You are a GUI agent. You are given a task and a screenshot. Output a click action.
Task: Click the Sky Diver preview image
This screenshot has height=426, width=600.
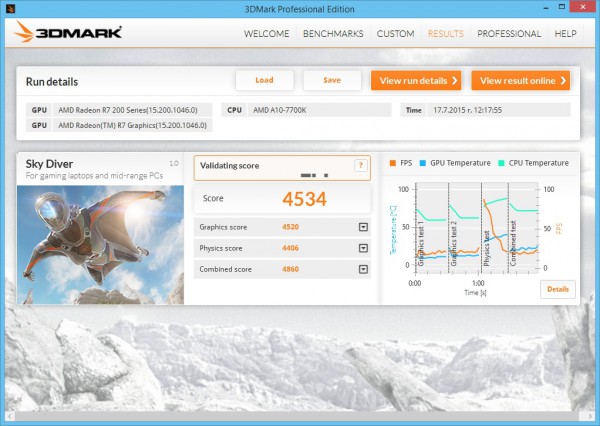click(100, 245)
